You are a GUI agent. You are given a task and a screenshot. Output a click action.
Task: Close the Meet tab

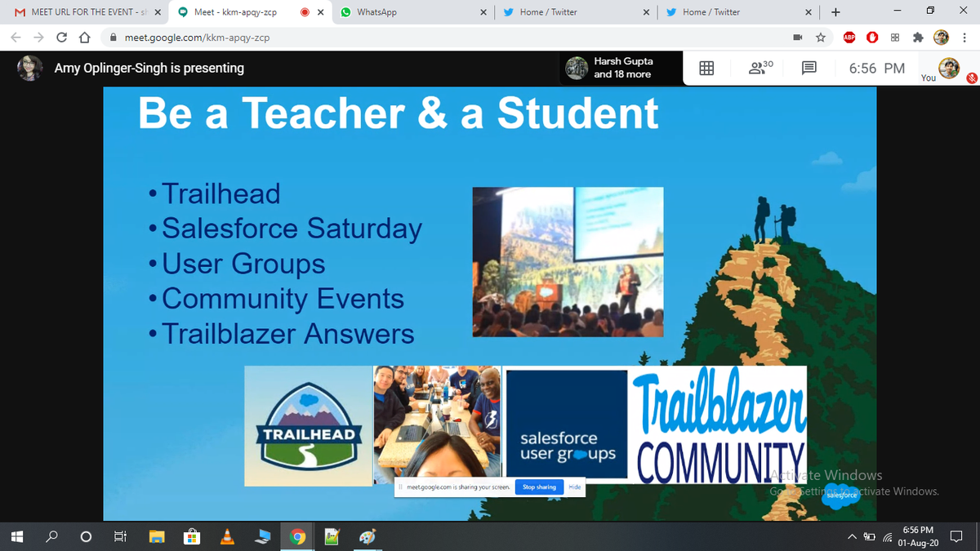pos(321,12)
